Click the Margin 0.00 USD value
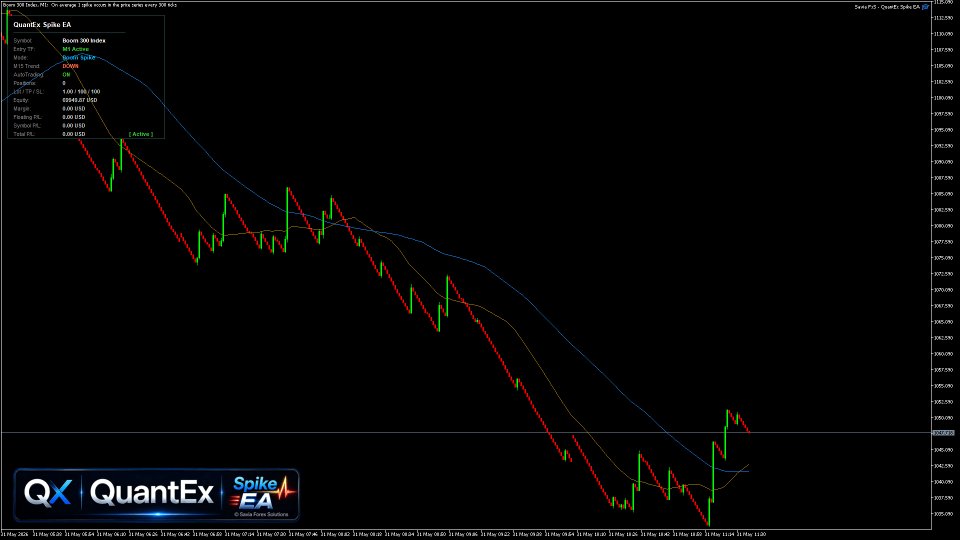 (73, 108)
